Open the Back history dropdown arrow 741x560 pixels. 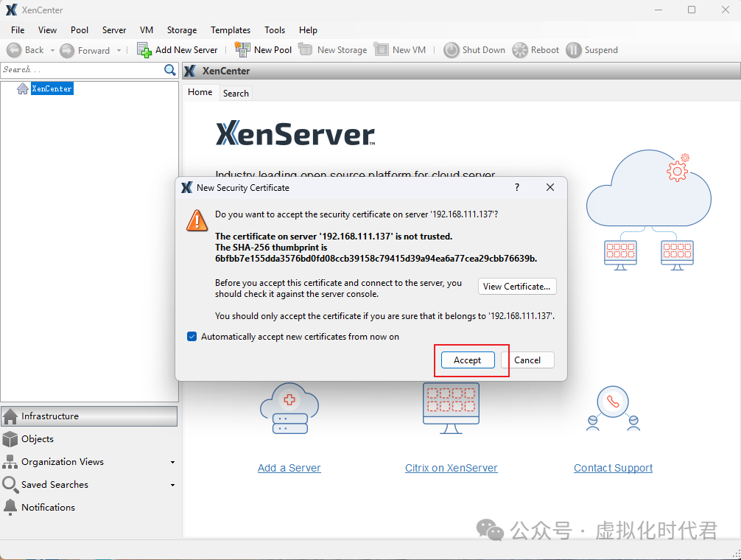[x=52, y=51]
